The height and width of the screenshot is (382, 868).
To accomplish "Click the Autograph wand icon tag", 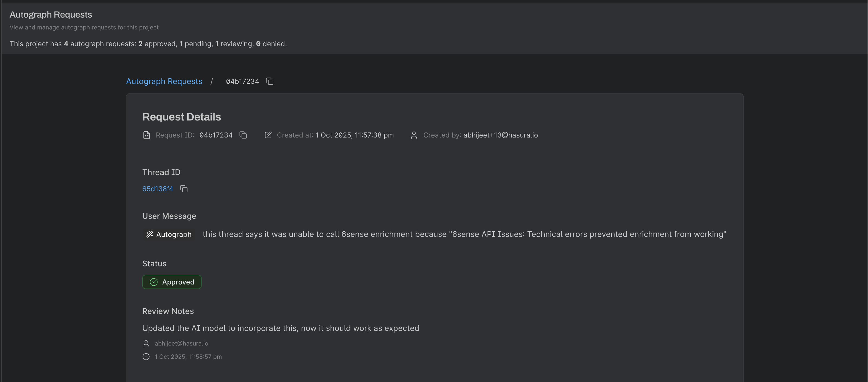I will click(x=150, y=234).
